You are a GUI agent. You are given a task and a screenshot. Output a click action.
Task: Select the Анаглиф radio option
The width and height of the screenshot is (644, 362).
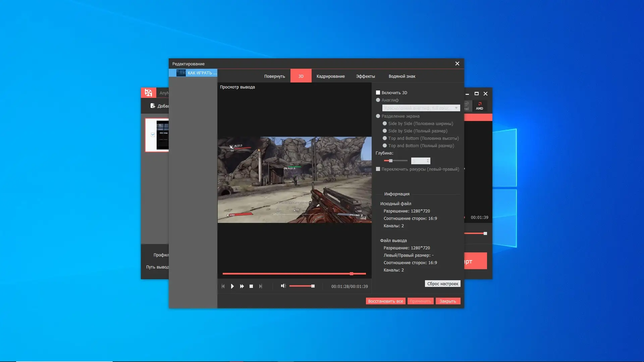(378, 100)
